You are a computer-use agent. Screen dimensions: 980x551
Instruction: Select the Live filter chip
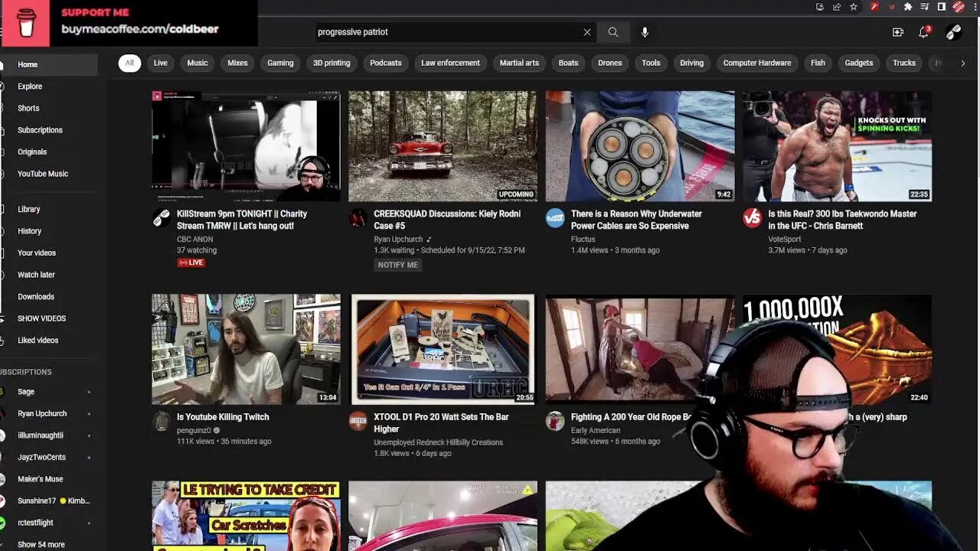160,63
